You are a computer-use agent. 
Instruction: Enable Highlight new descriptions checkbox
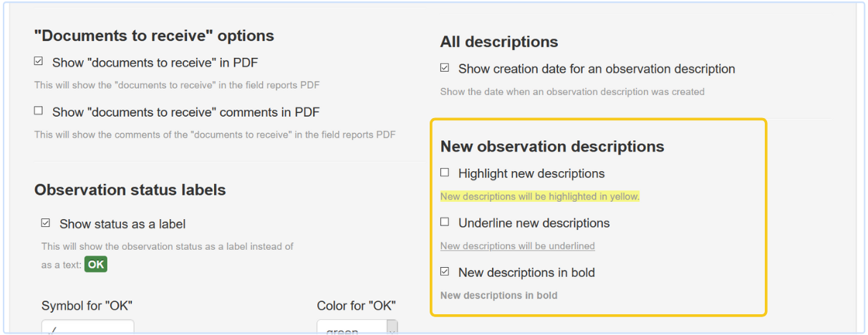[445, 173]
